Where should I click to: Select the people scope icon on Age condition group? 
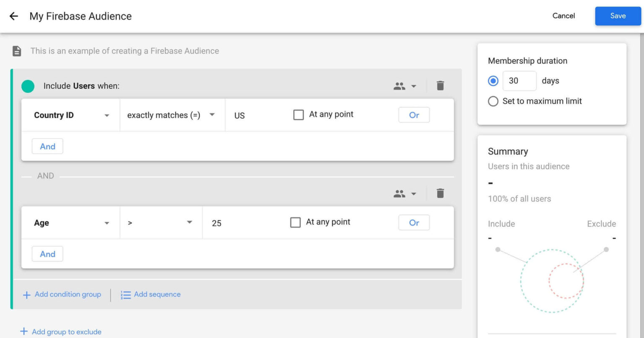tap(400, 193)
